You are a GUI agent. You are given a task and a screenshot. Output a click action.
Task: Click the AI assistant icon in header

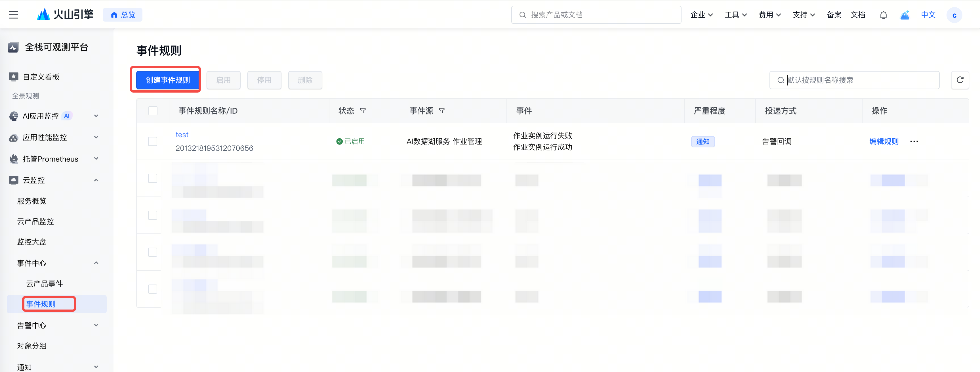pos(905,15)
